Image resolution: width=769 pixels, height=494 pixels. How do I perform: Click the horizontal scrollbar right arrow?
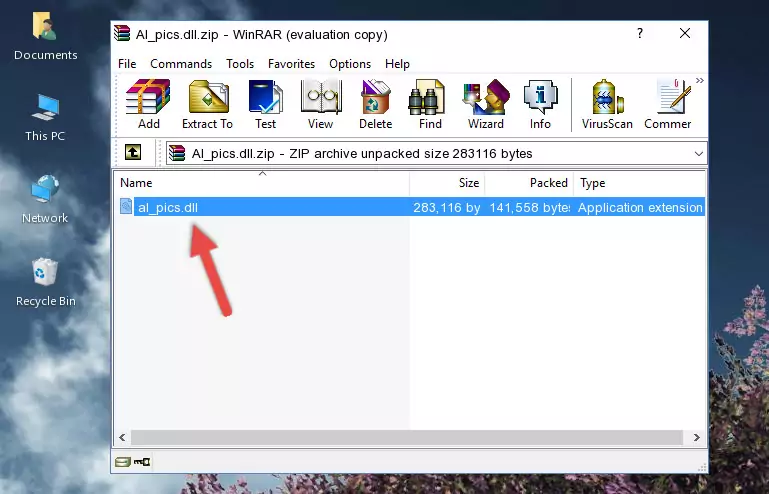tap(696, 437)
